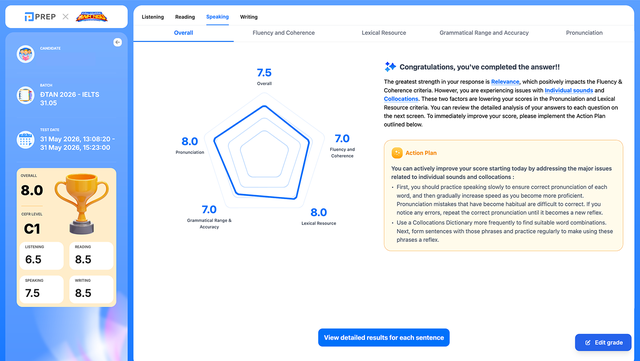This screenshot has width=640, height=361.
Task: Click the test date 31 May 2026 text
Action: tap(77, 143)
